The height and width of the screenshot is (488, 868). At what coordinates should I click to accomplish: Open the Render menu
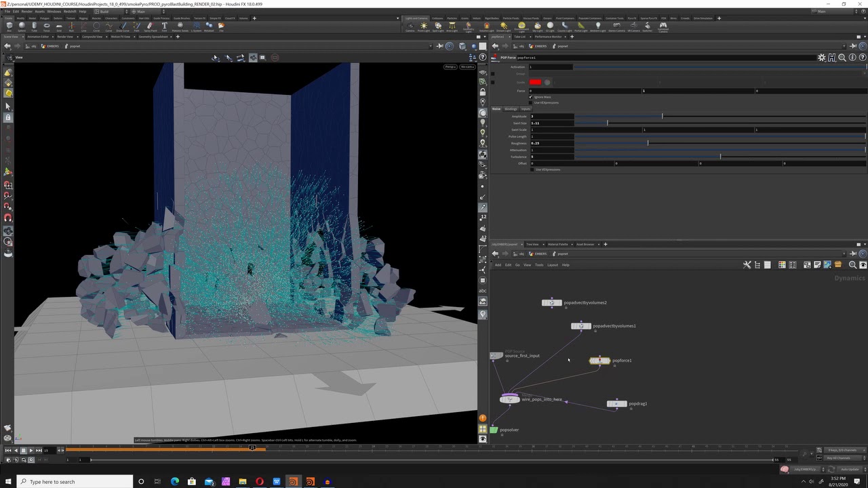coord(26,12)
